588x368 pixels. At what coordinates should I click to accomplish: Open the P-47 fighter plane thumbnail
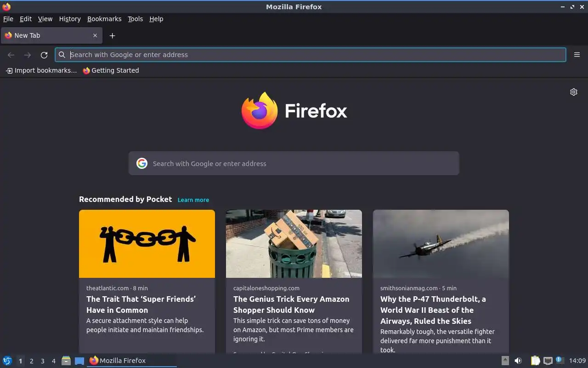point(441,244)
